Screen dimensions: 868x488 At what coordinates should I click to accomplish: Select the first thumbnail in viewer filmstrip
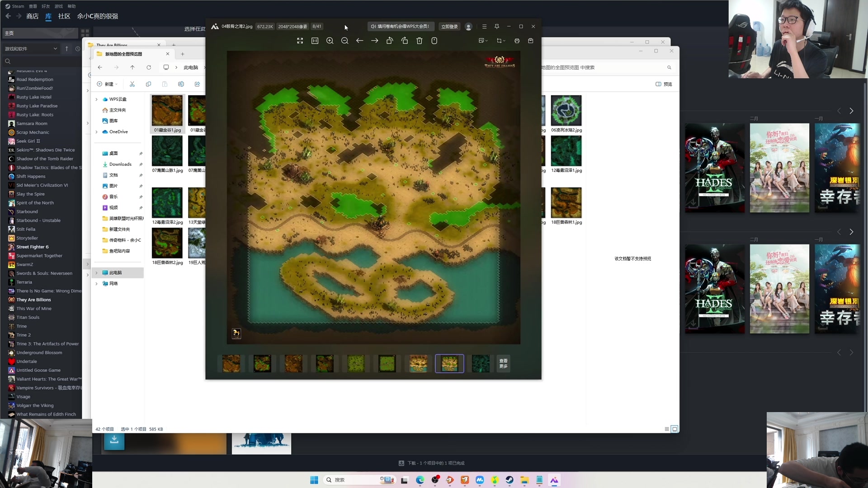[231, 363]
